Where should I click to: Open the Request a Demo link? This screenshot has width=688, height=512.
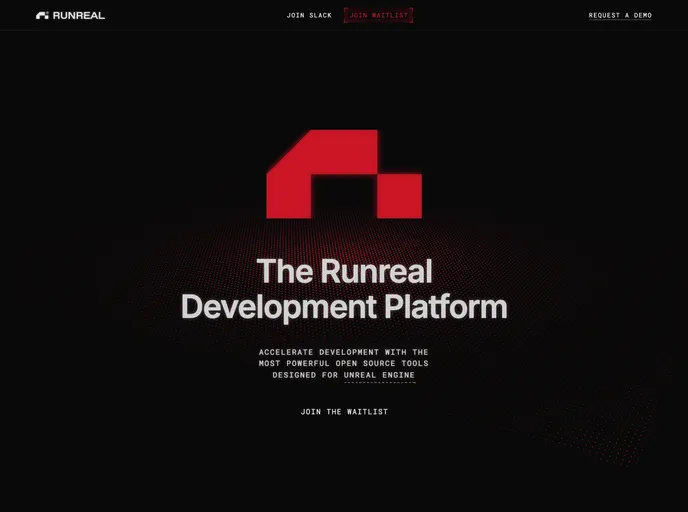click(x=620, y=15)
